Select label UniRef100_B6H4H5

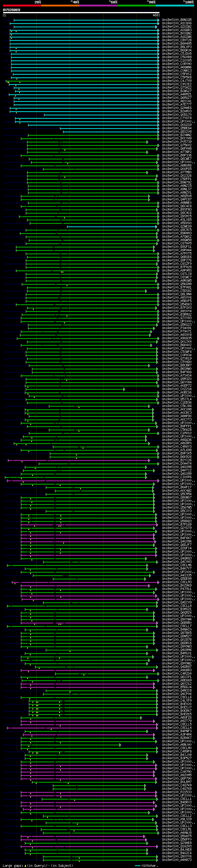tap(177, 43)
